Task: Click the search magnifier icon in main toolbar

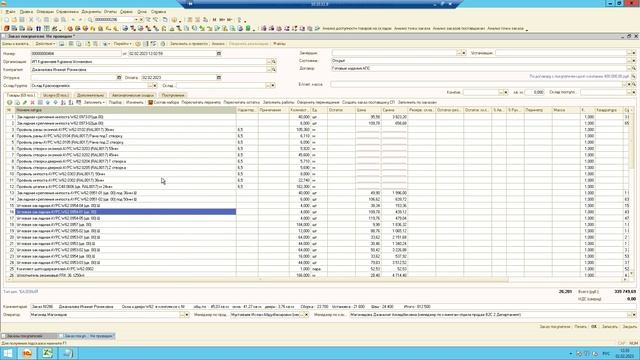Action: tap(90, 20)
